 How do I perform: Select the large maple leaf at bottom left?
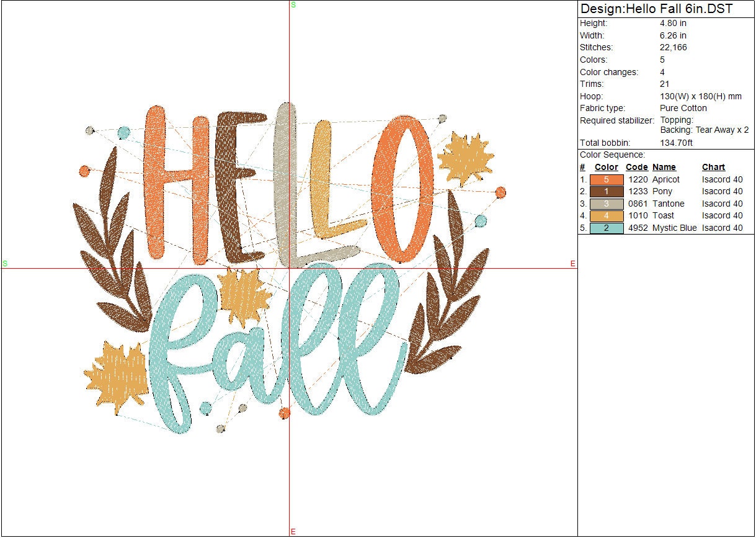(x=117, y=378)
